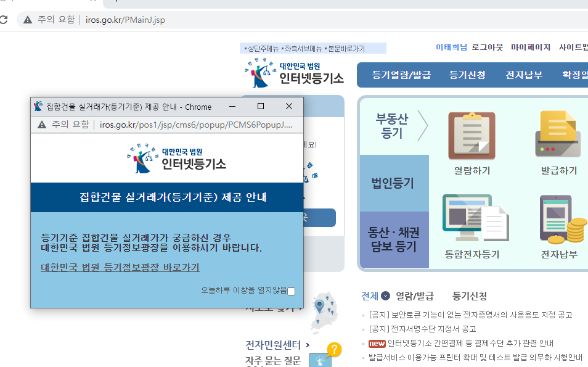Open 전자민원센터 link
The width and height of the screenshot is (588, 367).
[x=273, y=345]
